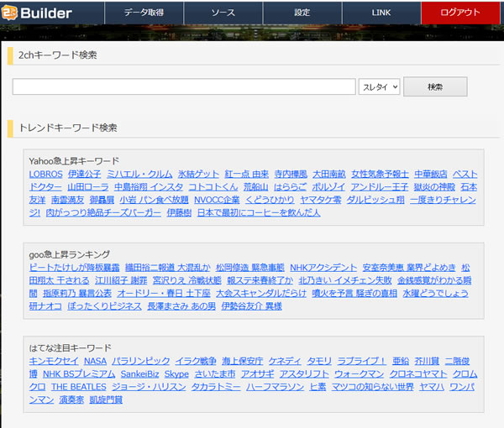Open the クロネコヤマト keyword link
The height and width of the screenshot is (428, 504).
click(418, 374)
